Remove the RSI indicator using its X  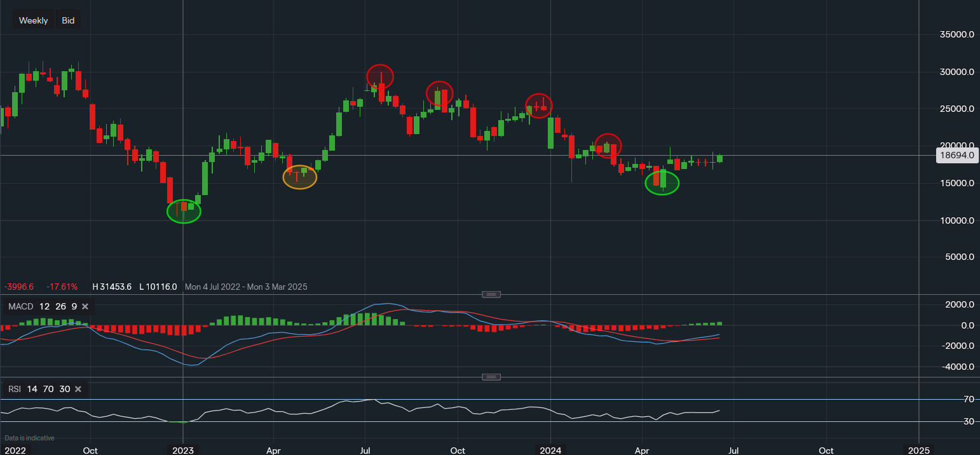pos(78,389)
